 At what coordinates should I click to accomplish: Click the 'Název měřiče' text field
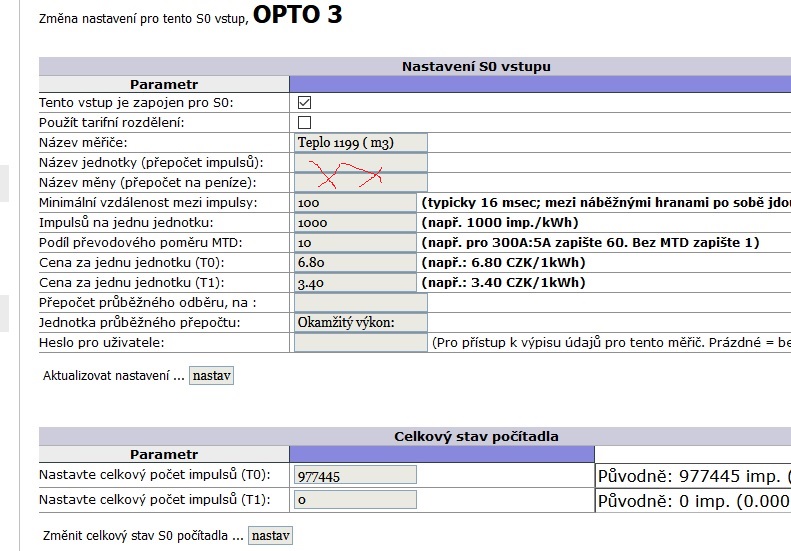(360, 142)
